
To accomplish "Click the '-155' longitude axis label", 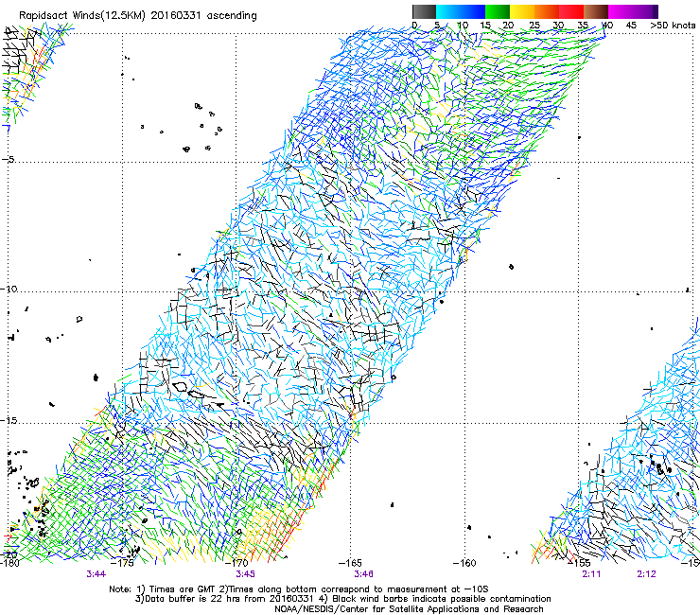I will coord(579,563).
